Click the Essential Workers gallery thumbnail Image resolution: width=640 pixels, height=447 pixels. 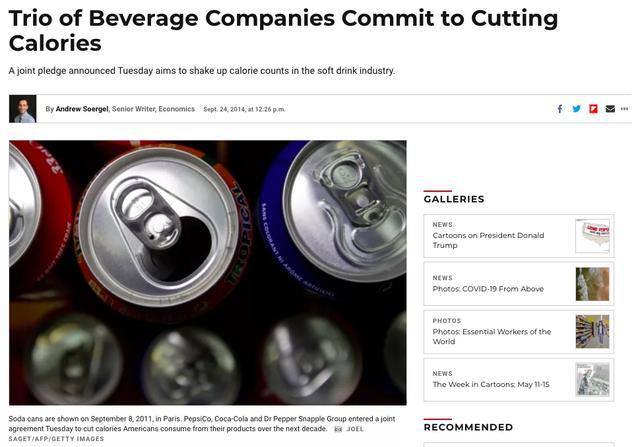(592, 331)
